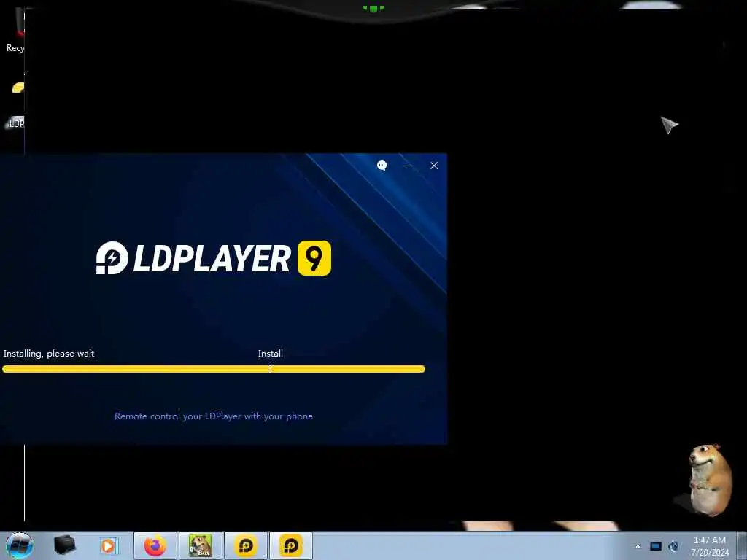Click the 'Install' label above the progress bar

pyautogui.click(x=270, y=354)
